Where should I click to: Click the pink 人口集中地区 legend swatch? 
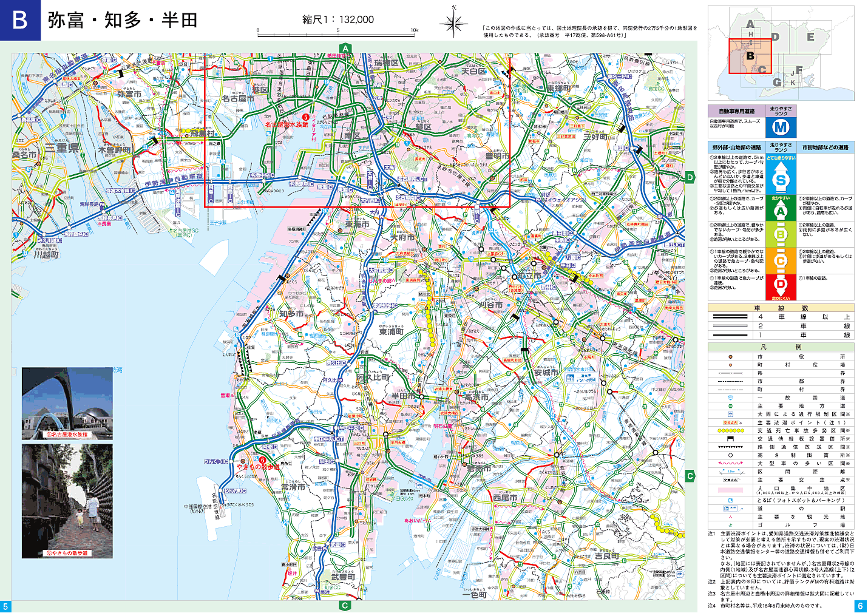730,490
